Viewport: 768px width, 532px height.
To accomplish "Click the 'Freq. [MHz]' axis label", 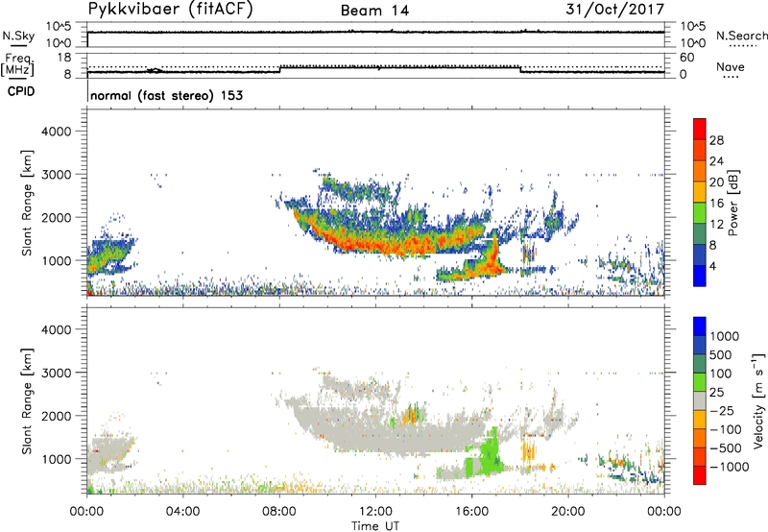I will pos(17,64).
